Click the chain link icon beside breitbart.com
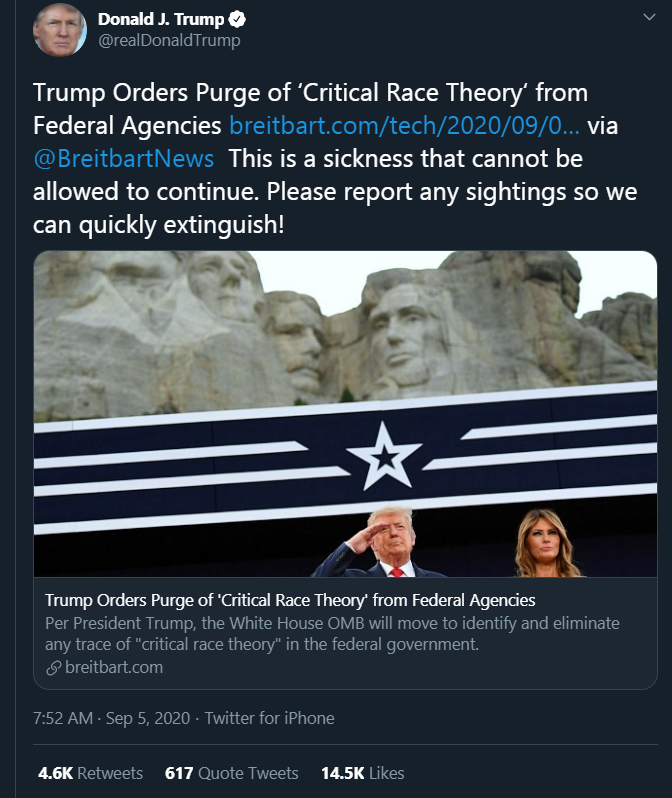 pos(53,668)
